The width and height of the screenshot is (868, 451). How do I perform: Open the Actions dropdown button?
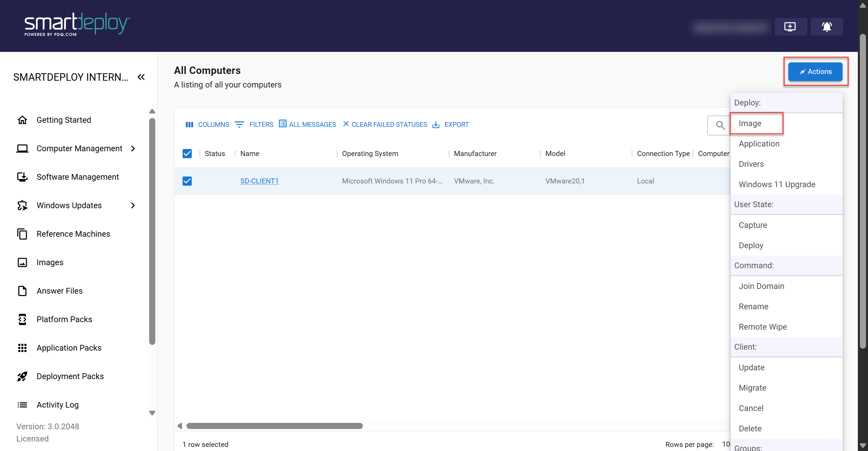(x=815, y=72)
